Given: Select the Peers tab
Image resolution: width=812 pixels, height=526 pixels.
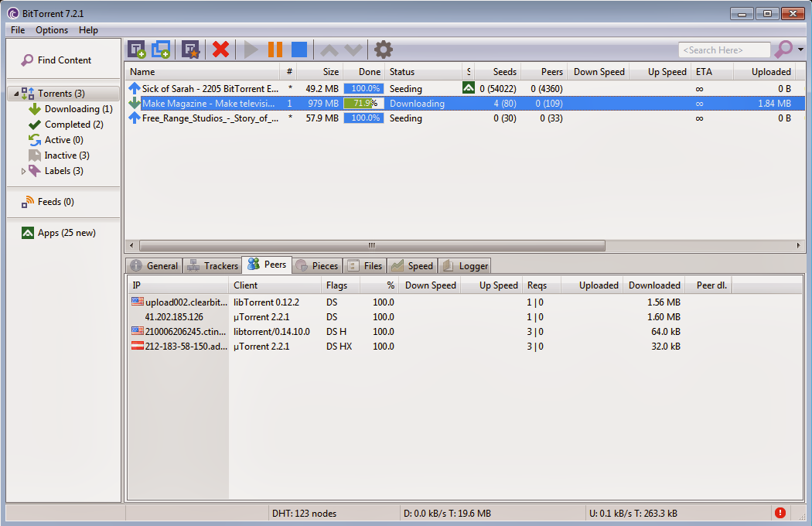Looking at the screenshot, I should click(268, 265).
